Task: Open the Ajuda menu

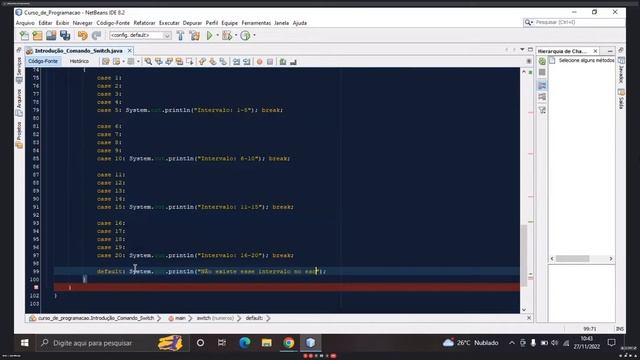Action: (x=300, y=23)
